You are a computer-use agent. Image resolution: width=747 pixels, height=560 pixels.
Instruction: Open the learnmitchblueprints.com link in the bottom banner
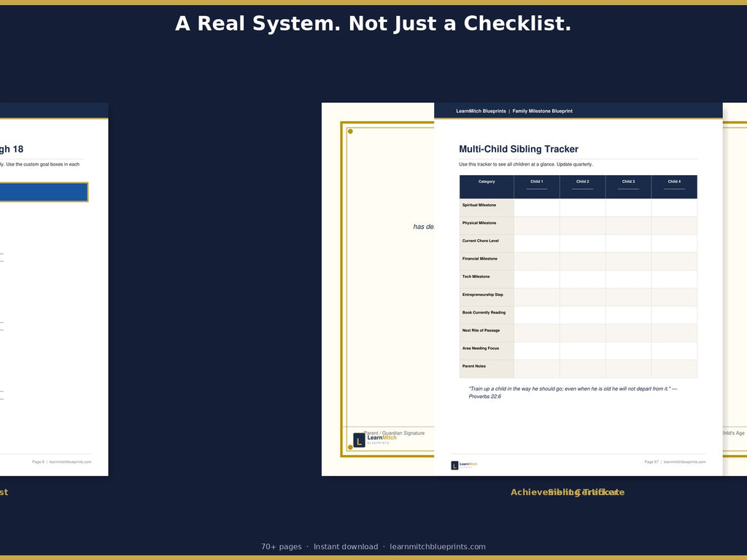[x=438, y=547]
